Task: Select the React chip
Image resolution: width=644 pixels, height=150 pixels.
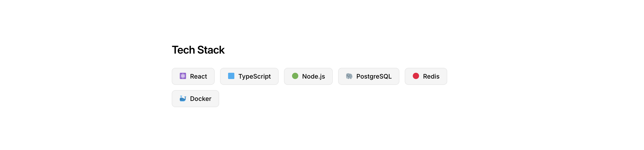Action: (x=193, y=76)
